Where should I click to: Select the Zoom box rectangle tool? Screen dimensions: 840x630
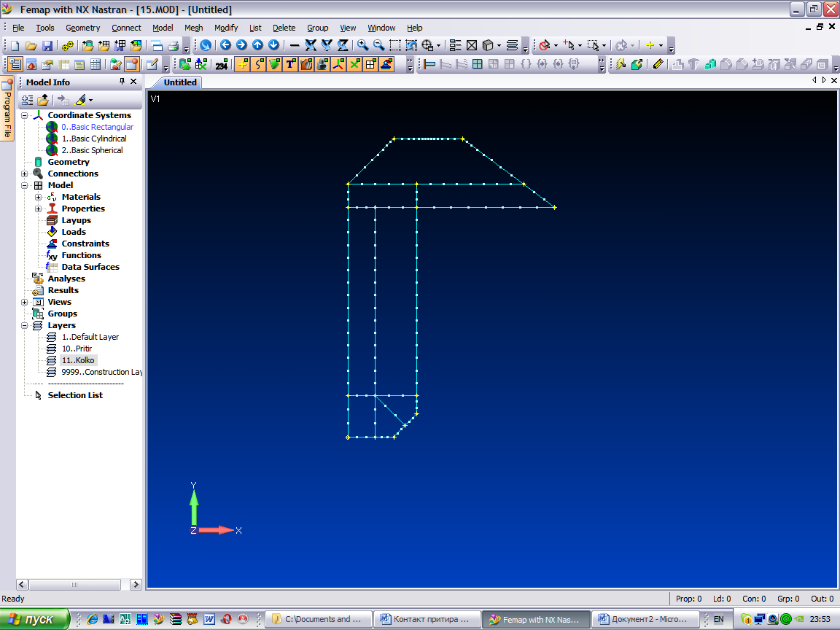pyautogui.click(x=394, y=45)
